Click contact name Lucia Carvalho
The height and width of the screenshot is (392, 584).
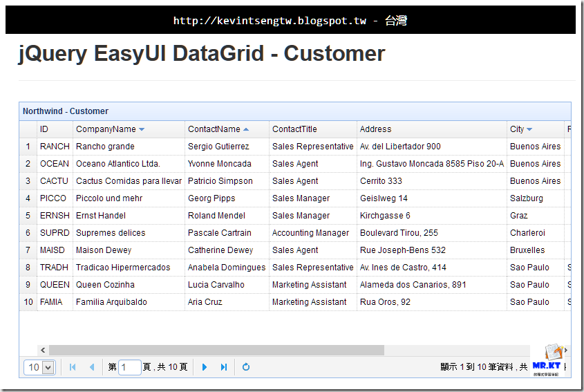[x=227, y=285]
